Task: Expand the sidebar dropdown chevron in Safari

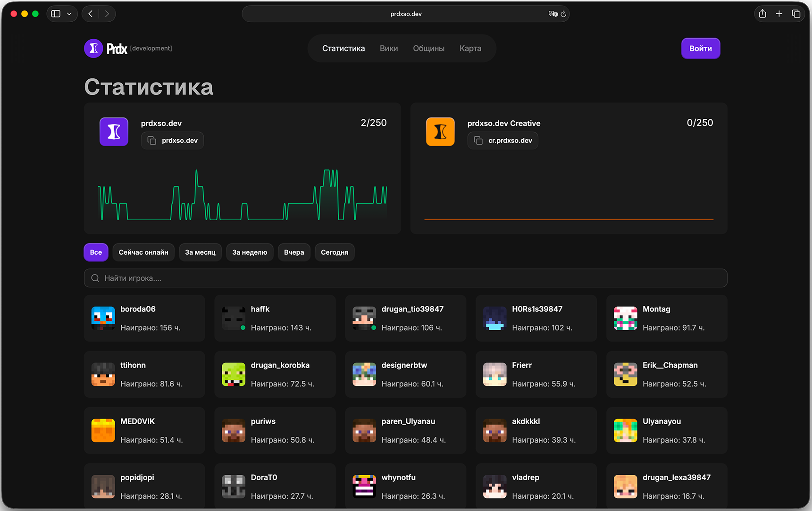Action: [69, 14]
